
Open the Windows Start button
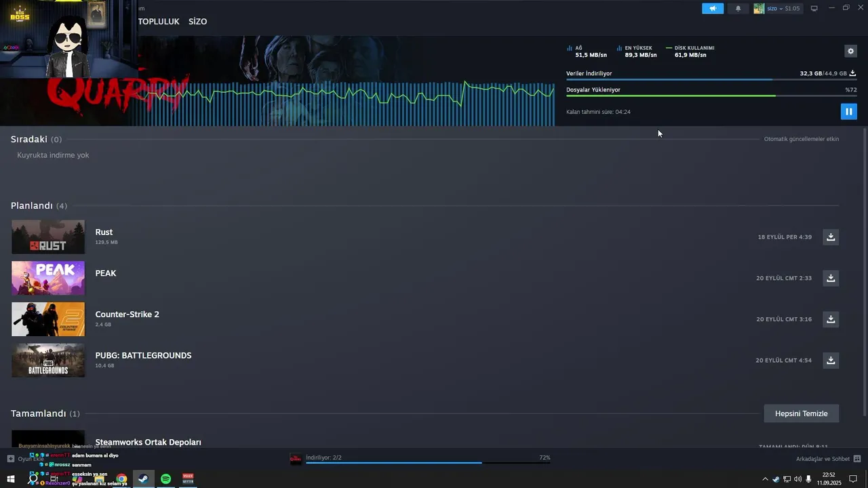(x=11, y=479)
